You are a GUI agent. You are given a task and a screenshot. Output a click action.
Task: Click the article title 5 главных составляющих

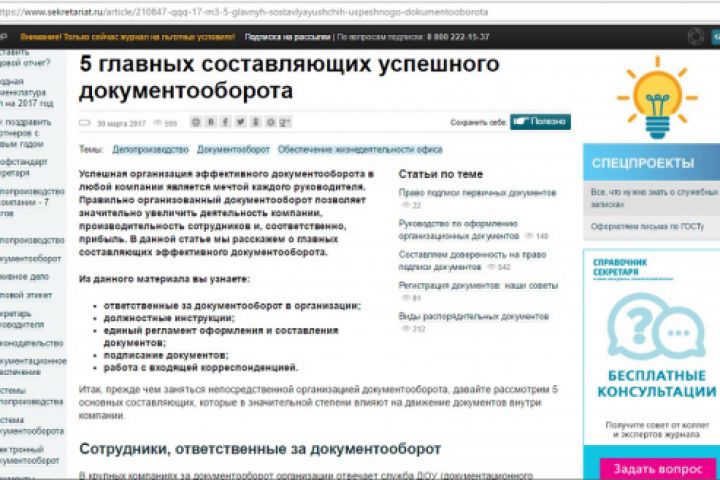point(289,77)
